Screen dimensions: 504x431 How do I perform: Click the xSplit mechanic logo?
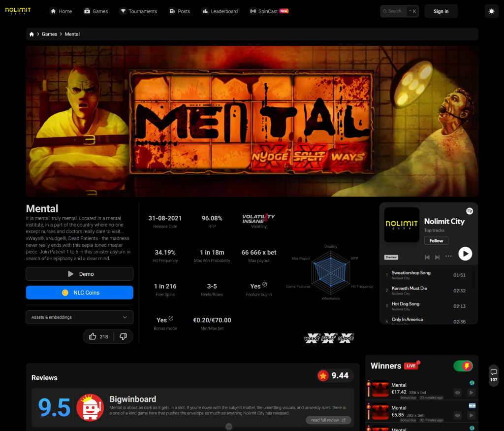coord(328,338)
